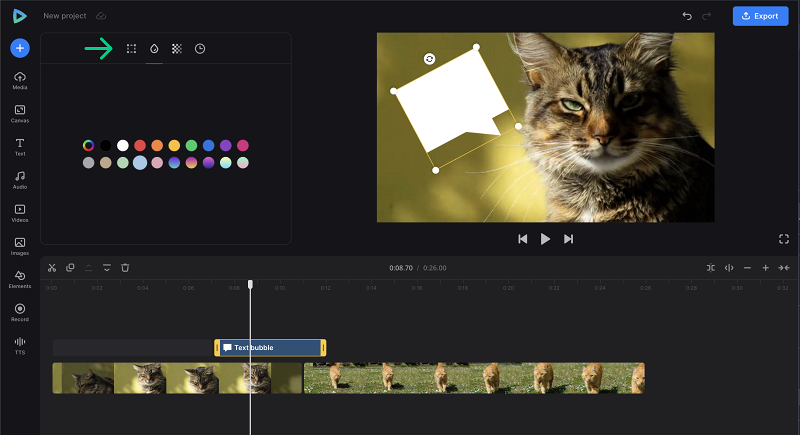Viewport: 800px width, 435px height.
Task: Select the magenta pink color swatch
Action: 243,145
